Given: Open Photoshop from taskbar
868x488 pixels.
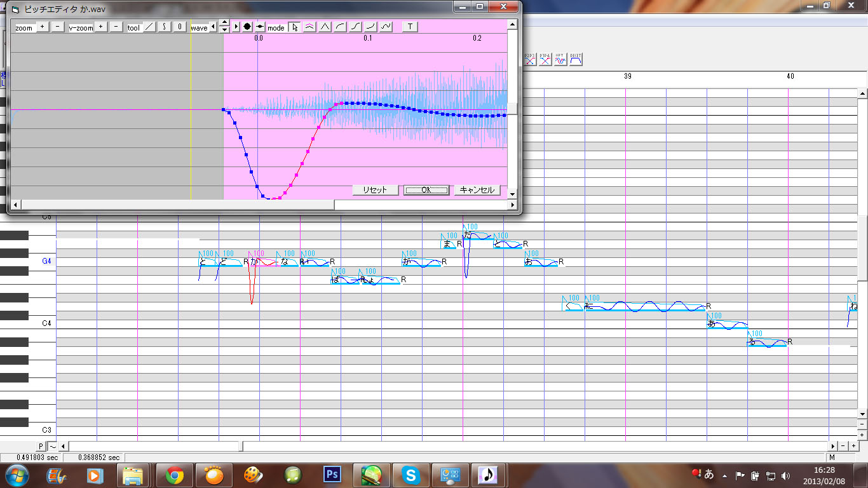Looking at the screenshot, I should (332, 475).
